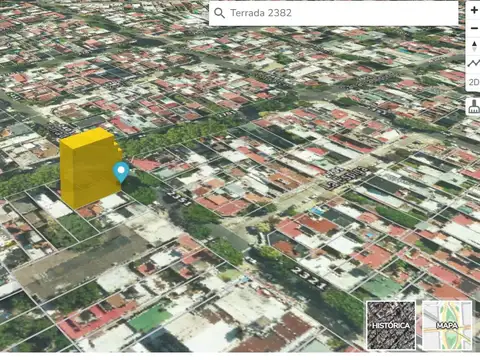Click the blue location pin marker
The width and height of the screenshot is (480, 360).
click(x=121, y=172)
